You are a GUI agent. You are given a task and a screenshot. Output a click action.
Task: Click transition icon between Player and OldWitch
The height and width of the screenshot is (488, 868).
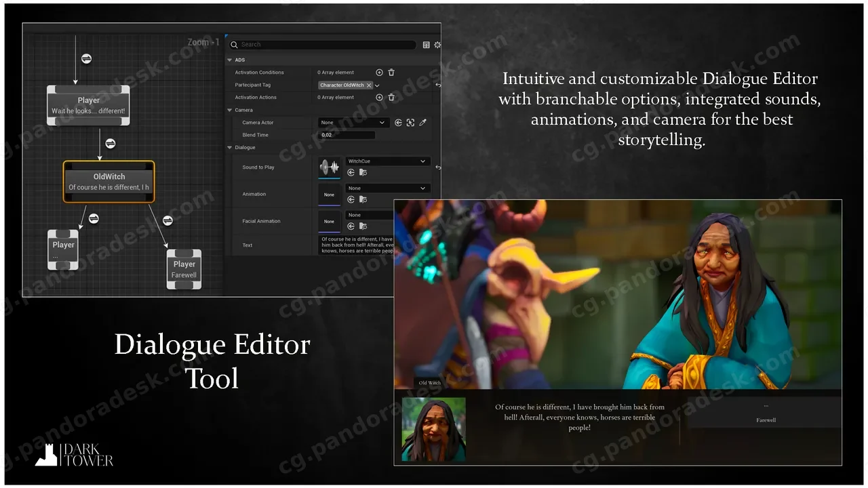point(111,144)
